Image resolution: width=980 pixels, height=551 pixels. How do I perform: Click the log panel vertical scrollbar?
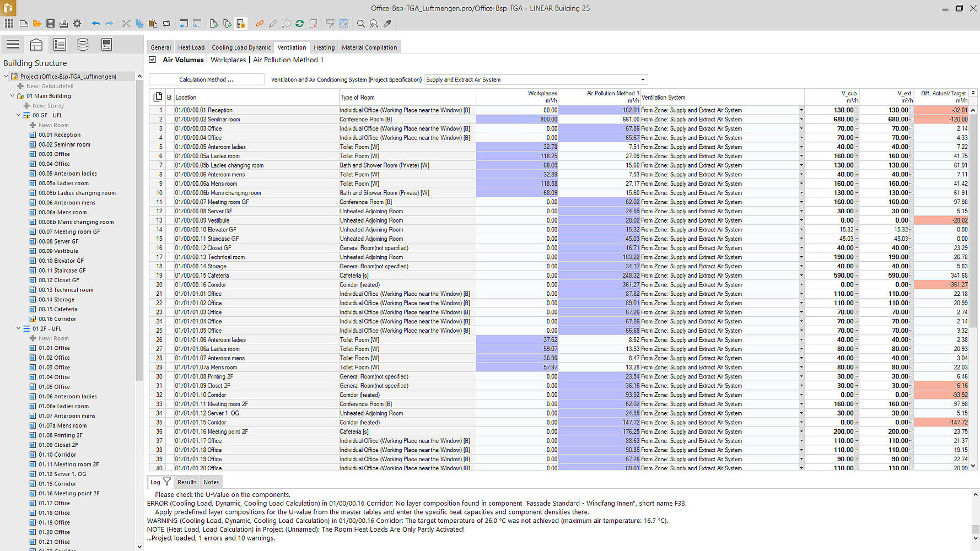[x=975, y=529]
